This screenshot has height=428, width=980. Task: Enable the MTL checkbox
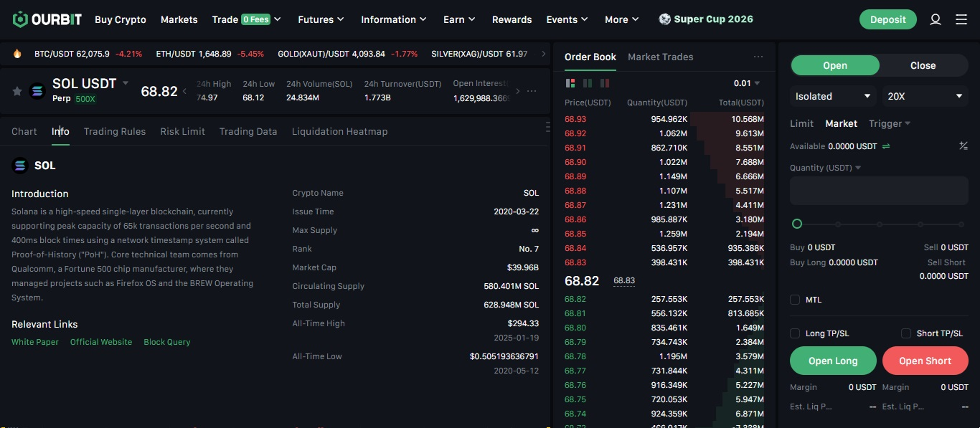click(795, 300)
